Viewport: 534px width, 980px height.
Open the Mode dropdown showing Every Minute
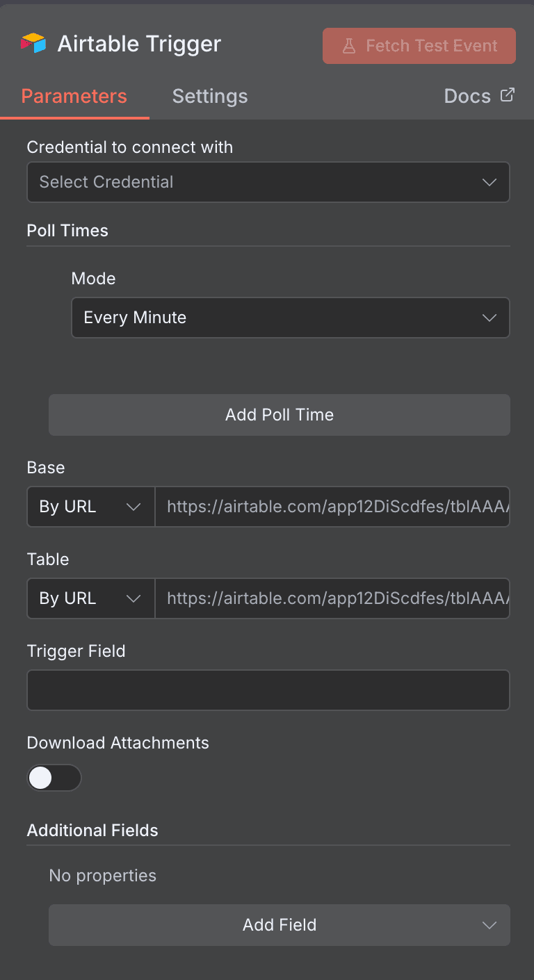point(290,317)
